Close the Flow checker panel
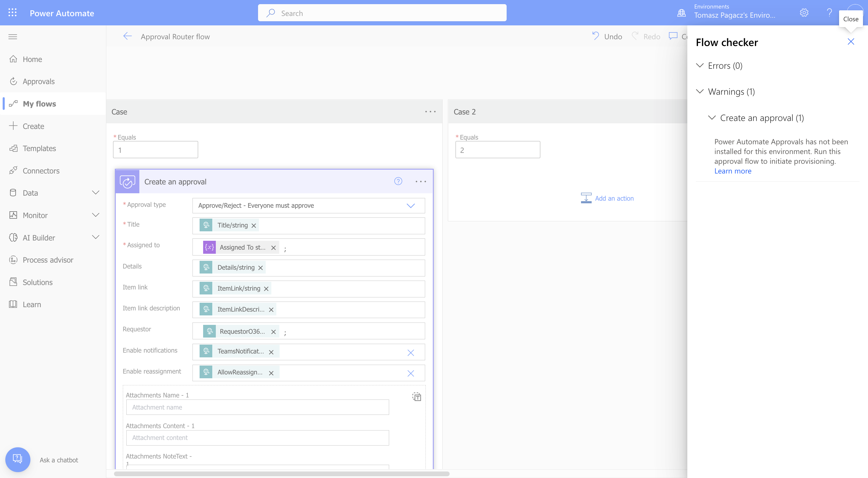Image resolution: width=868 pixels, height=478 pixels. click(851, 42)
